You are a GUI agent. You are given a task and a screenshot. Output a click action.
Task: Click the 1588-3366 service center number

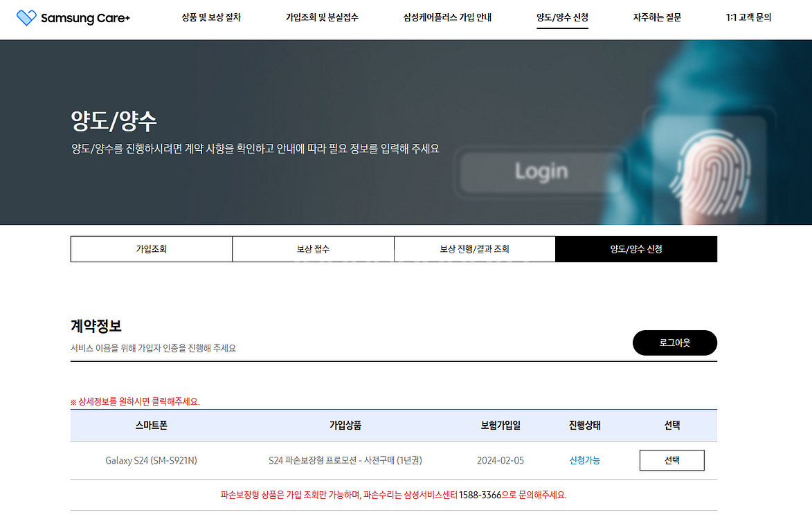coord(480,495)
